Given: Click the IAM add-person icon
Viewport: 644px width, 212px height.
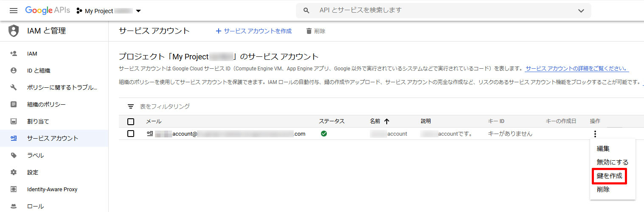Looking at the screenshot, I should pos(14,54).
